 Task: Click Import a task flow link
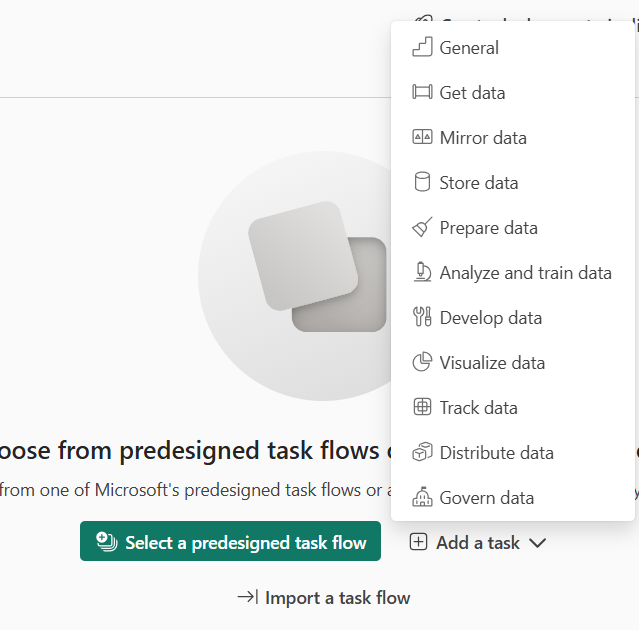pos(324,597)
